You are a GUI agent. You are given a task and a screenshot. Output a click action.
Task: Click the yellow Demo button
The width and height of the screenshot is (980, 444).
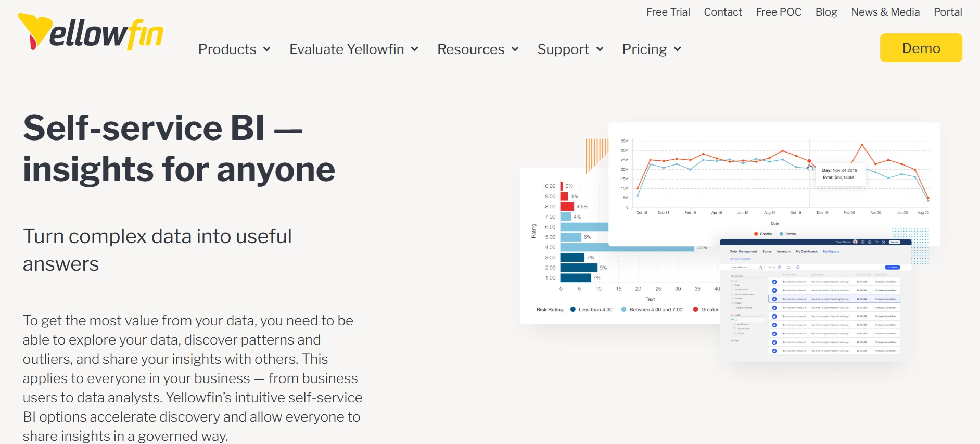tap(921, 48)
